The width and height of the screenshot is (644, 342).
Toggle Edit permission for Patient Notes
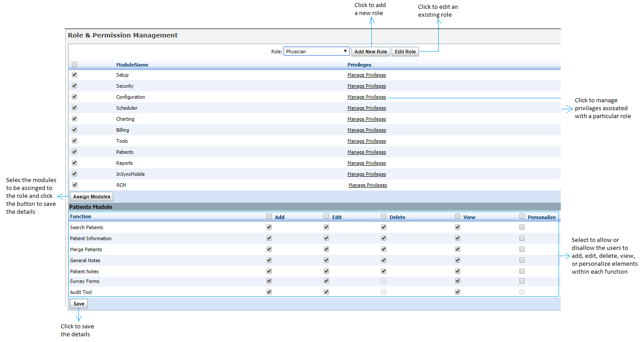326,271
